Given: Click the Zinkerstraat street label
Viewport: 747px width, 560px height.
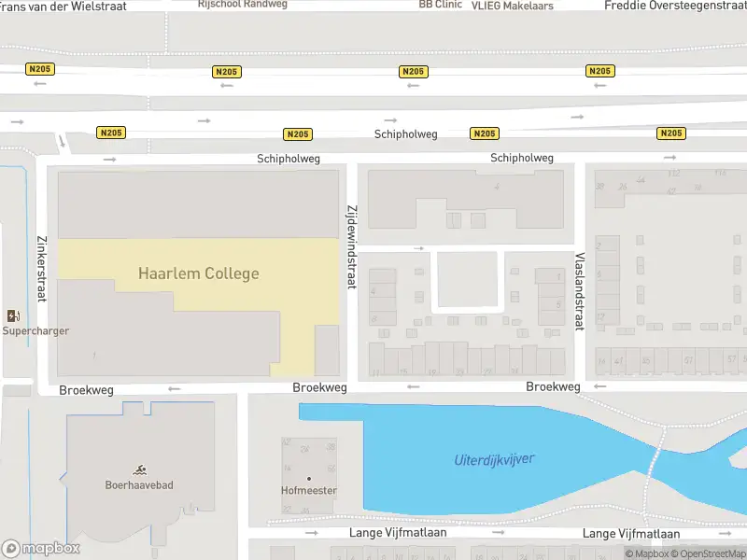Looking at the screenshot, I should pyautogui.click(x=41, y=266).
